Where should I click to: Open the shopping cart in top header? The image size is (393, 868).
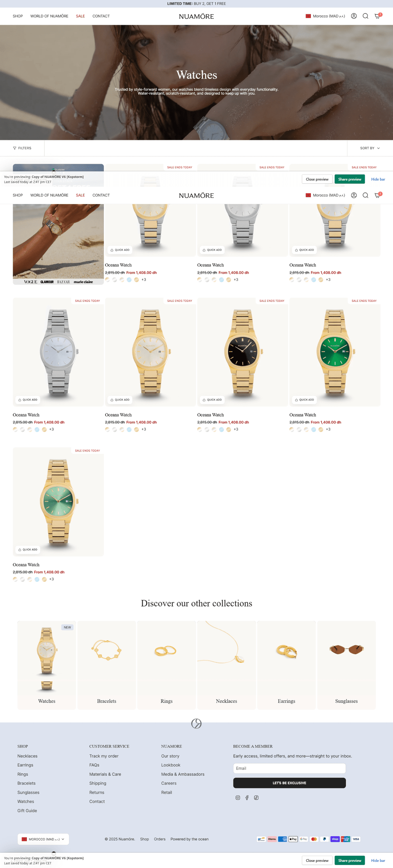coord(378,16)
